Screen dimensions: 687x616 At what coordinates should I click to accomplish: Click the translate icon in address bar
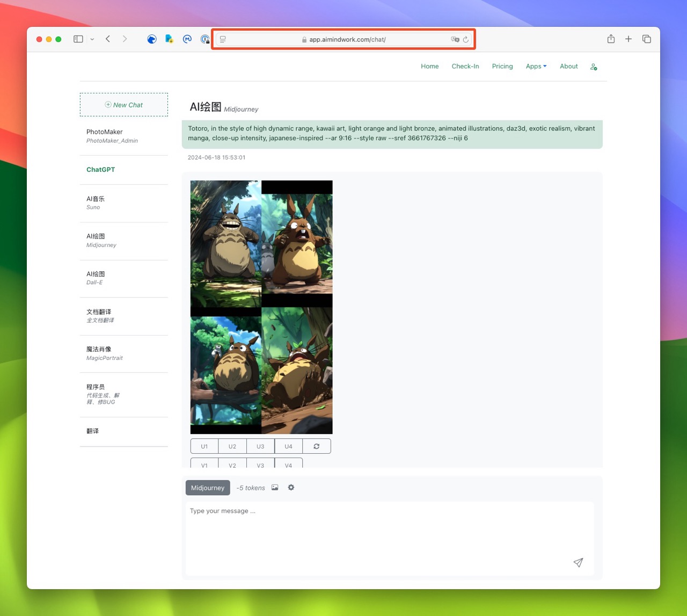click(x=455, y=39)
